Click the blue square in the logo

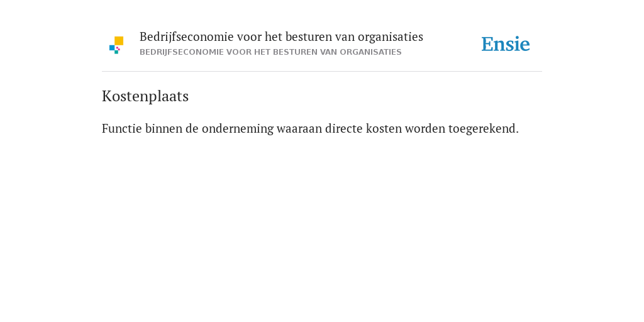click(x=112, y=48)
